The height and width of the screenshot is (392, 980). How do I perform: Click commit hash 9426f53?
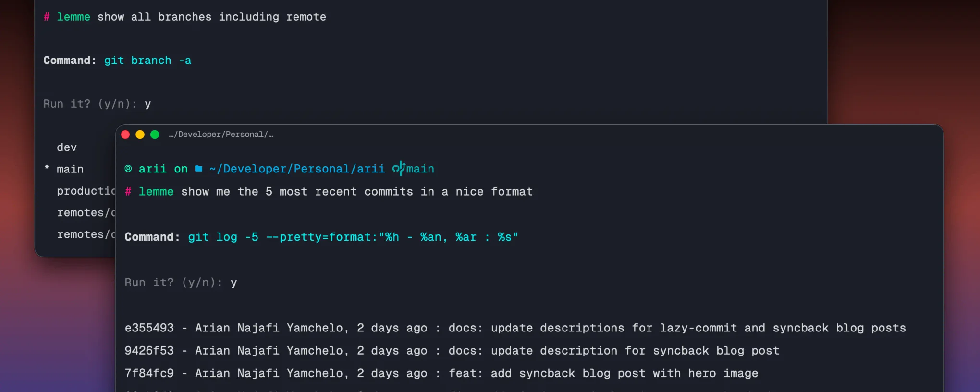149,351
